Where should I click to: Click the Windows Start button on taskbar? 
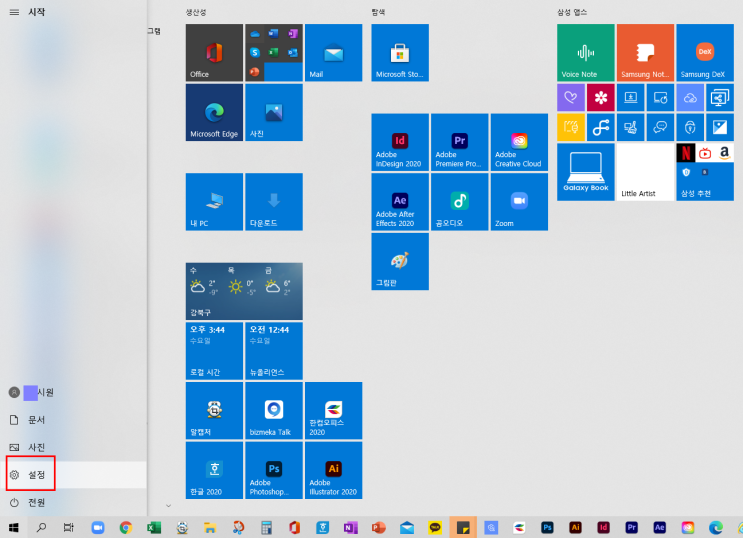14,527
